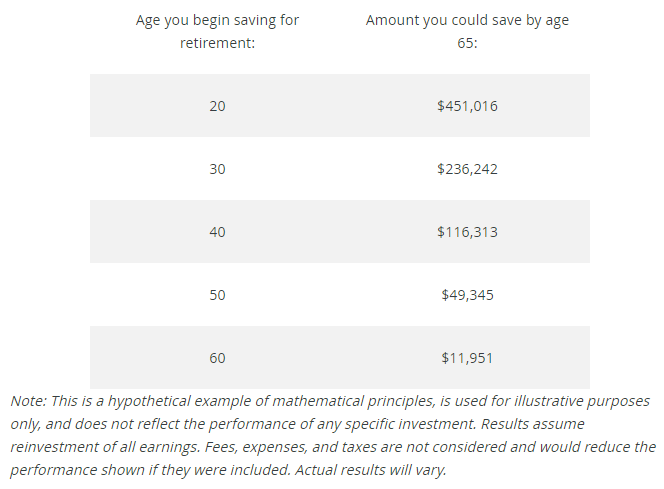The height and width of the screenshot is (489, 664).
Task: Click 'retirement:' text in first column header
Action: (x=217, y=43)
